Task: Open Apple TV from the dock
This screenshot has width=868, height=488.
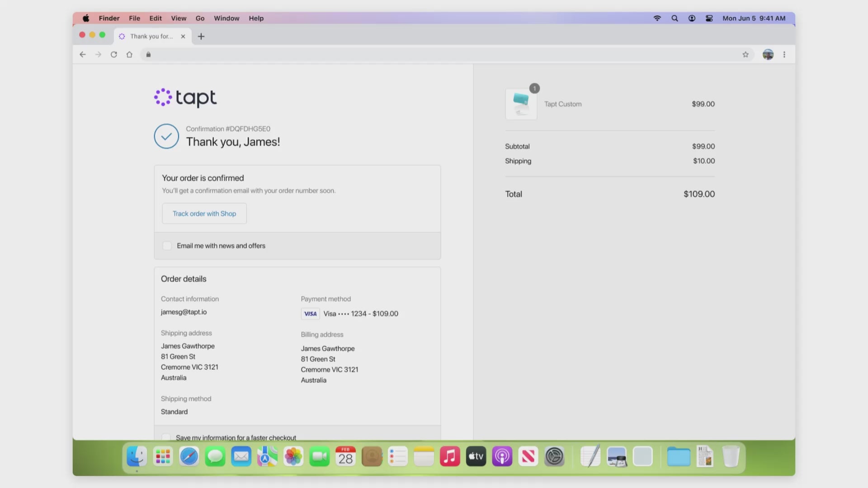Action: [x=476, y=456]
